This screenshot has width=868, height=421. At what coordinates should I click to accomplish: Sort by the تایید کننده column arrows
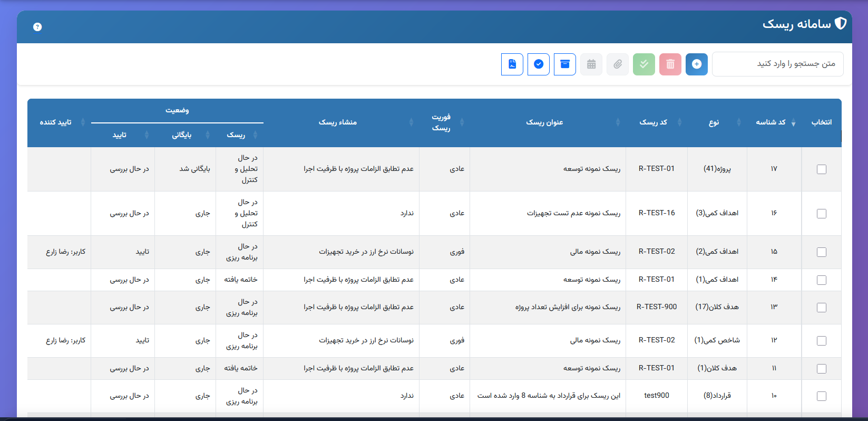click(83, 122)
